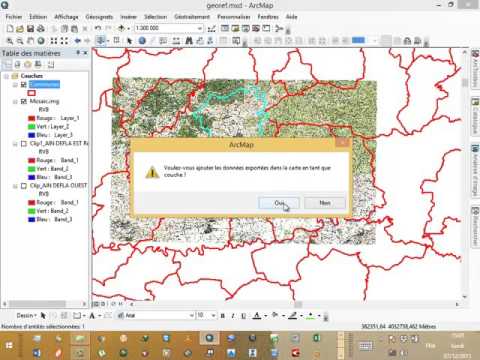Click the Rouge Layer_1 color swatch
The image size is (480, 360).
pos(32,118)
